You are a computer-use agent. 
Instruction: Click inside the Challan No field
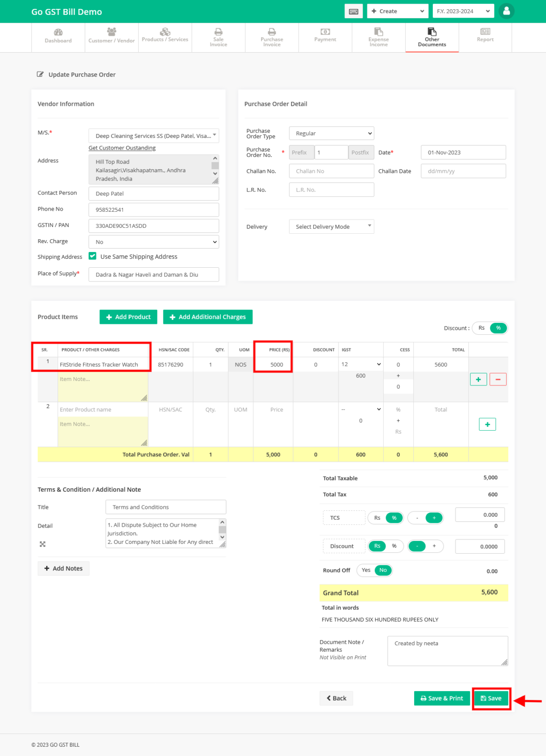331,171
